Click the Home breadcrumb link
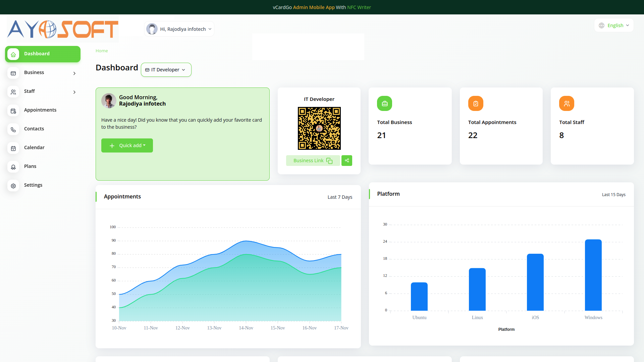644x362 pixels. pos(102,51)
